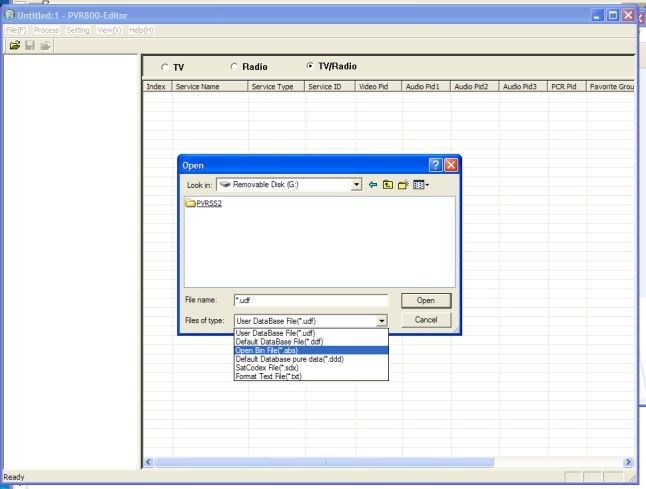Maximize the PVR800-Editor window
The image size is (646, 489).
[x=613, y=16]
